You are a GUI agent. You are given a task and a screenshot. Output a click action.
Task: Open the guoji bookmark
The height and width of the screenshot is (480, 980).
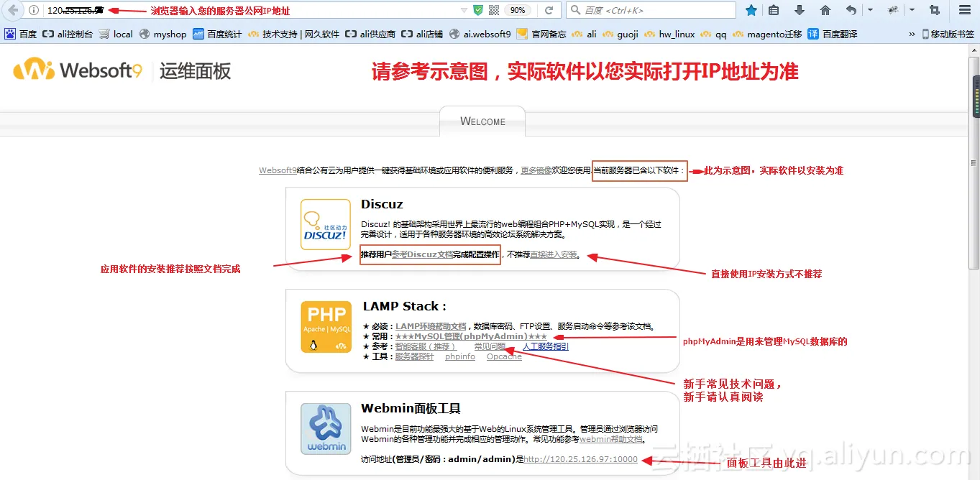pos(620,34)
